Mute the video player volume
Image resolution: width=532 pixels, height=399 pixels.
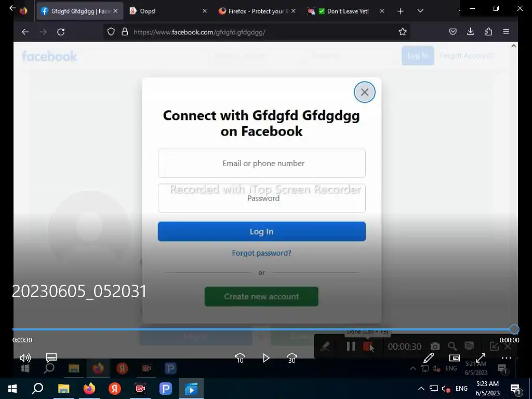(25, 358)
